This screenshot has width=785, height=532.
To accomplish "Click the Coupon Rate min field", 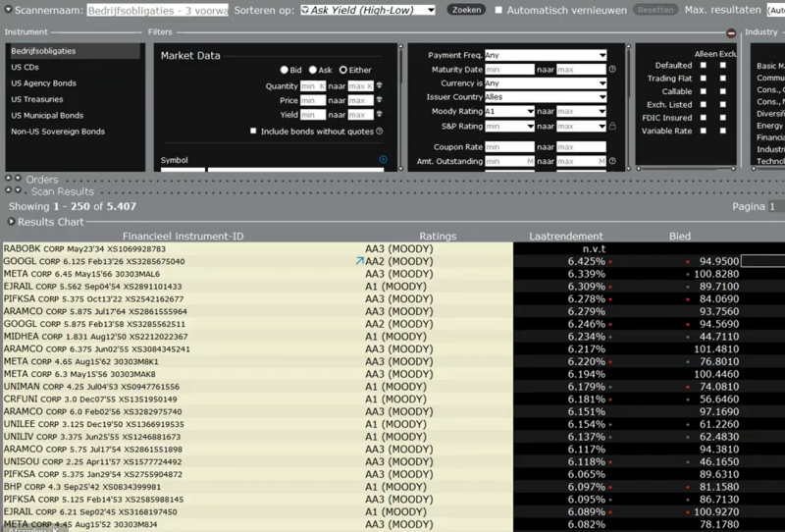I will tap(509, 147).
